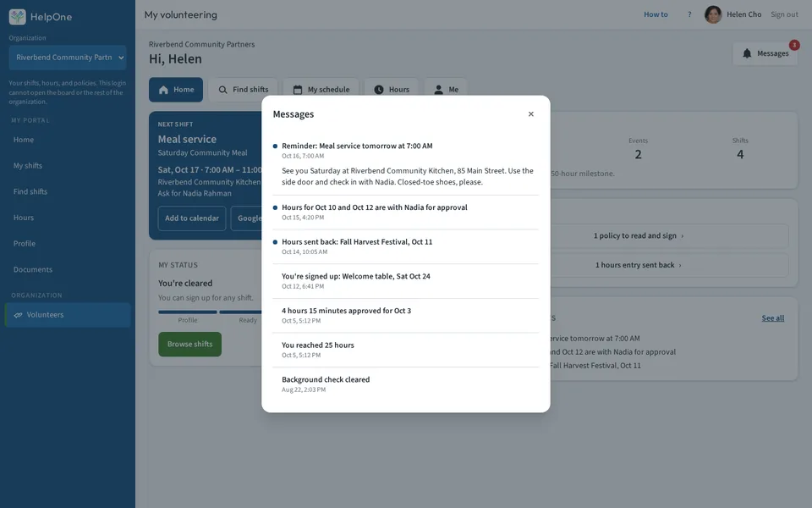This screenshot has width=812, height=508.
Task: Switch to the Find shifts tab
Action: point(243,90)
